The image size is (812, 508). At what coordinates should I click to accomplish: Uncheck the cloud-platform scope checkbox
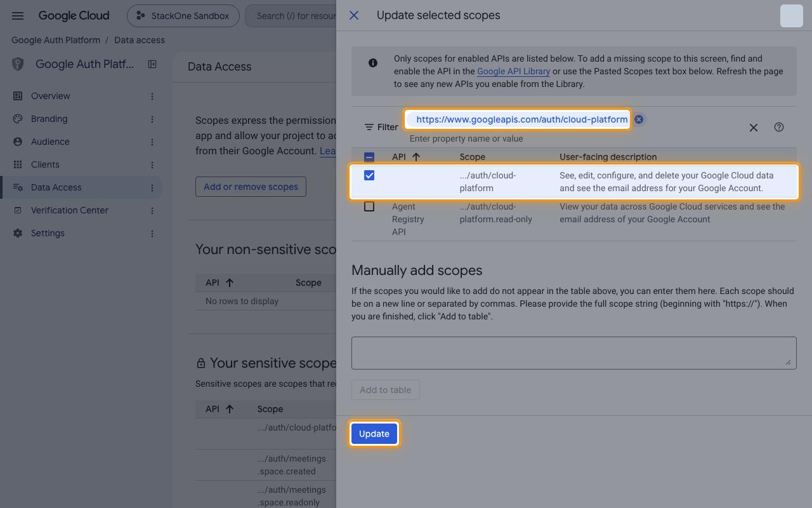[369, 175]
